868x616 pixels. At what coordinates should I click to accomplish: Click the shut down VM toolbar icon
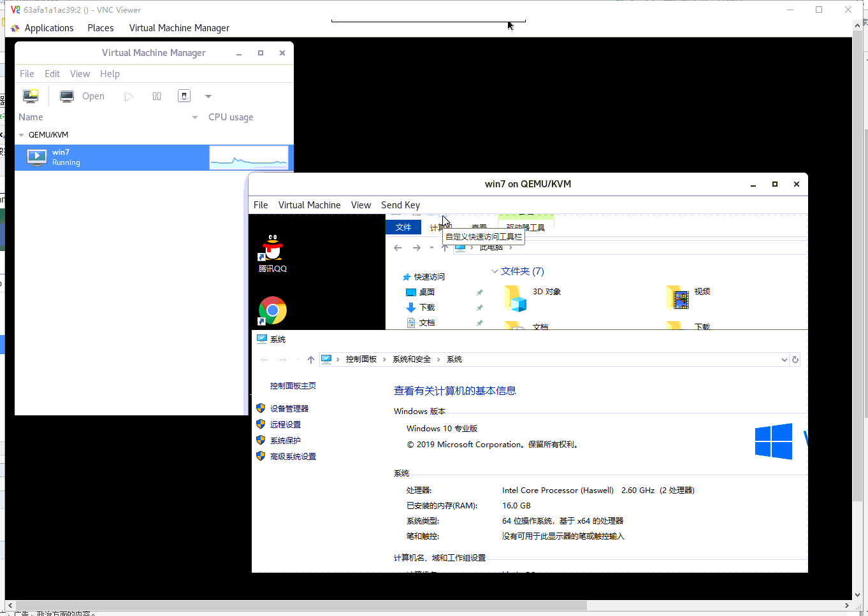coord(184,96)
